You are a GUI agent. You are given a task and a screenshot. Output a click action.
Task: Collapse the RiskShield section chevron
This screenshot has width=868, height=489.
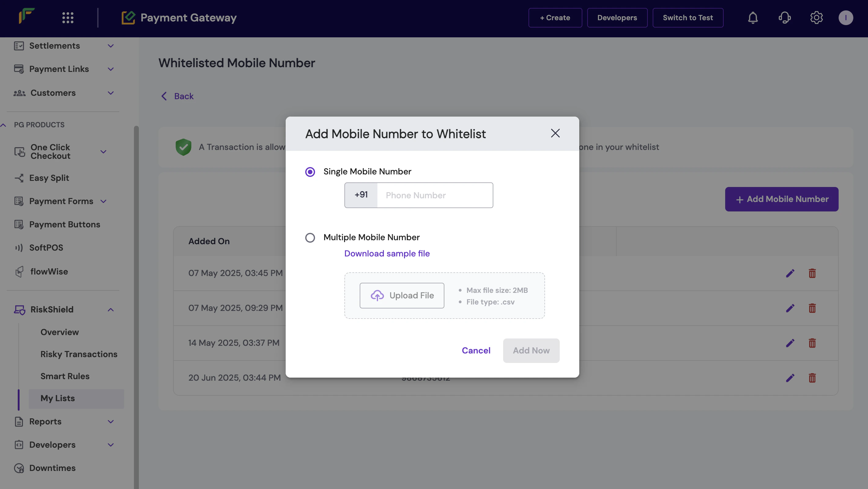tap(110, 310)
